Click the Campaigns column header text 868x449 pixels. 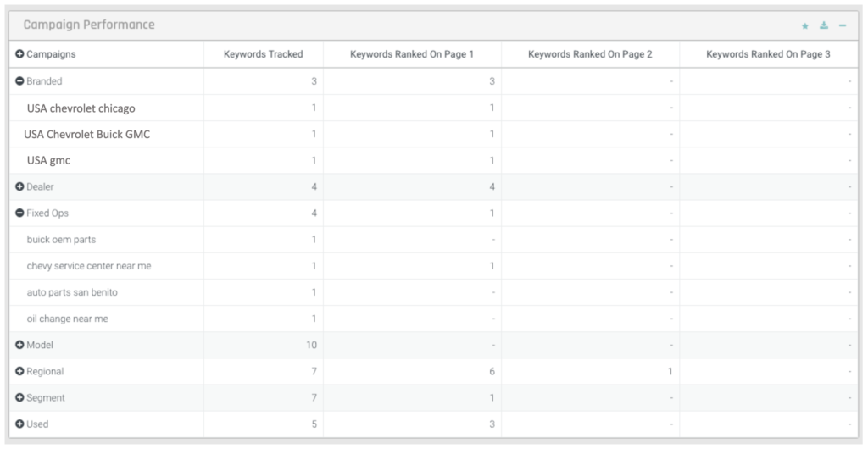(x=51, y=54)
